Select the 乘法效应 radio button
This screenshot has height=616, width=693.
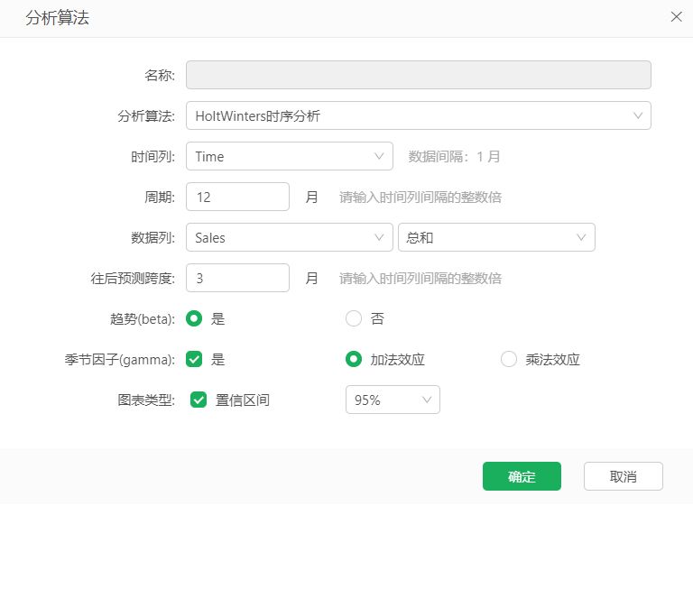tap(509, 359)
